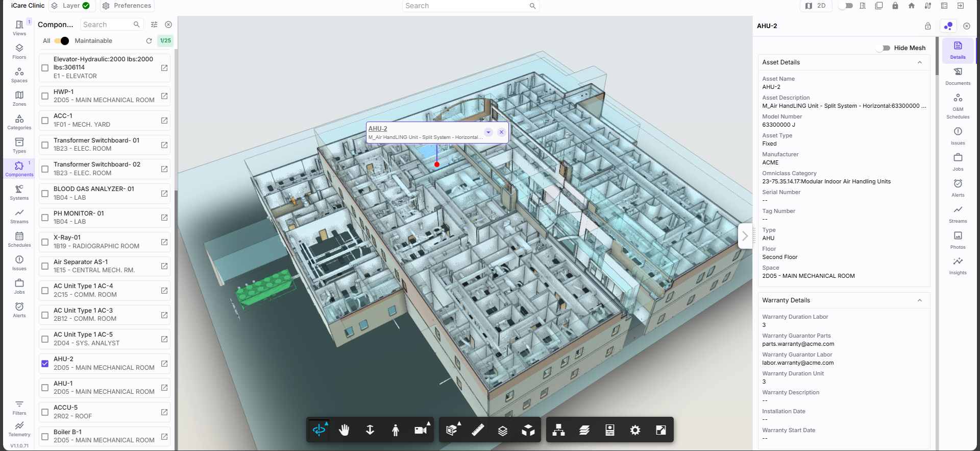Click the Home view icon
The height and width of the screenshot is (451, 980).
[912, 6]
